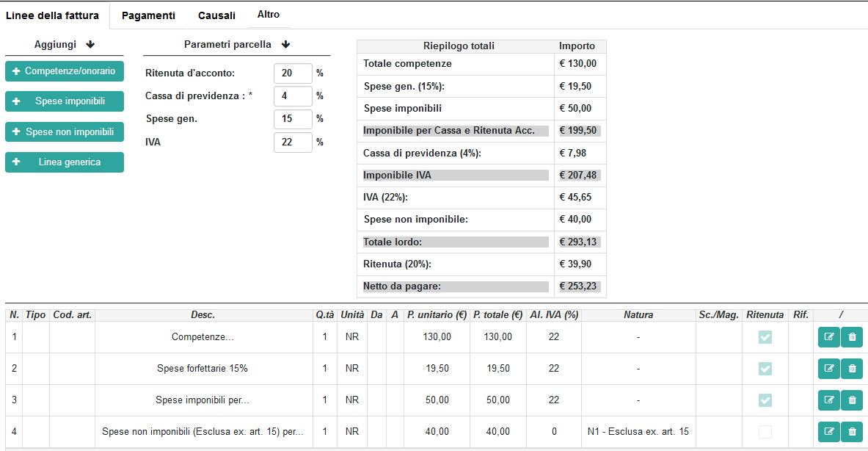868x451 pixels.
Task: Add a Linea generica entry
Action: 65,162
